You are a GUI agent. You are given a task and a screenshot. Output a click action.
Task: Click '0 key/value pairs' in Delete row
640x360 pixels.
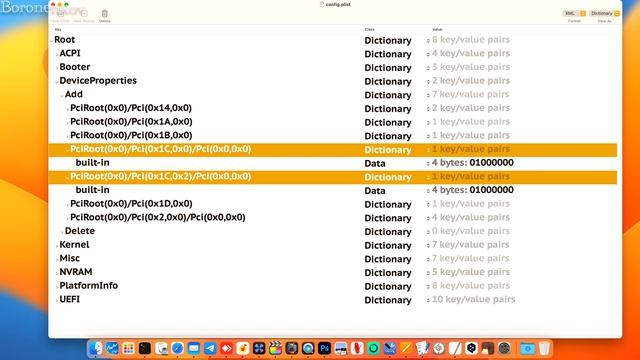[x=471, y=231]
